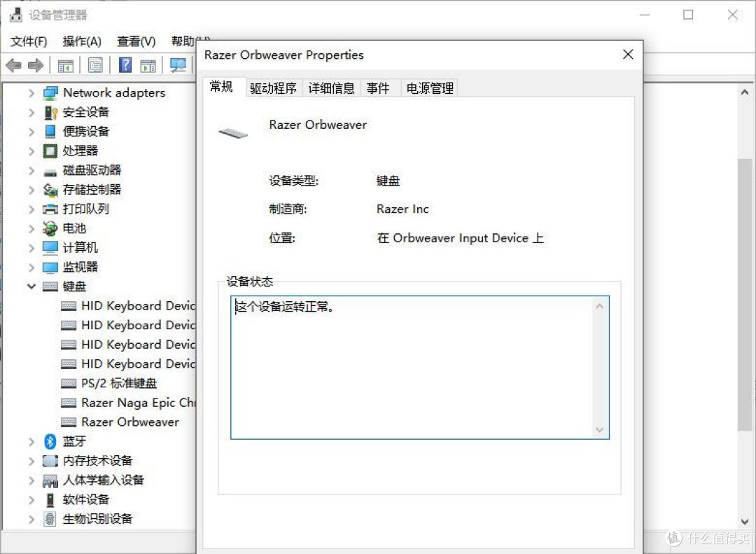This screenshot has width=756, height=554.
Task: Open the Properties toolbar icon
Action: click(x=95, y=65)
